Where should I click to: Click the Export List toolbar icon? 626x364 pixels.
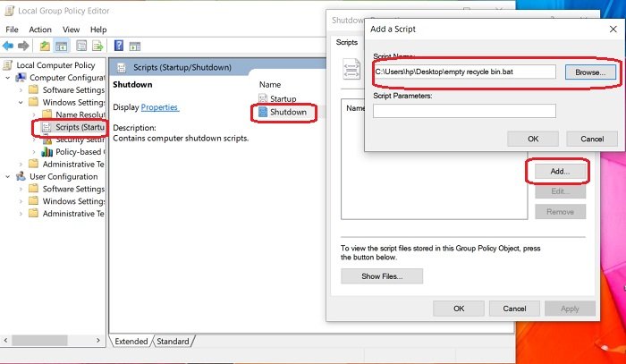[x=97, y=46]
